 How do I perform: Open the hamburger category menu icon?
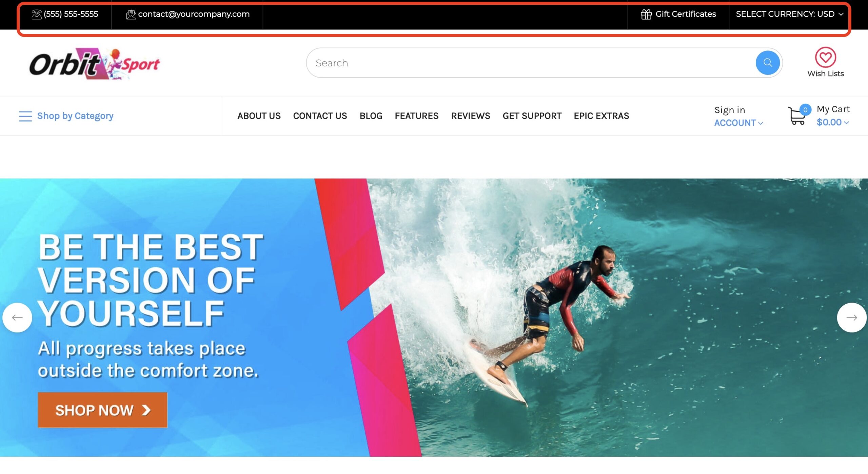[25, 116]
